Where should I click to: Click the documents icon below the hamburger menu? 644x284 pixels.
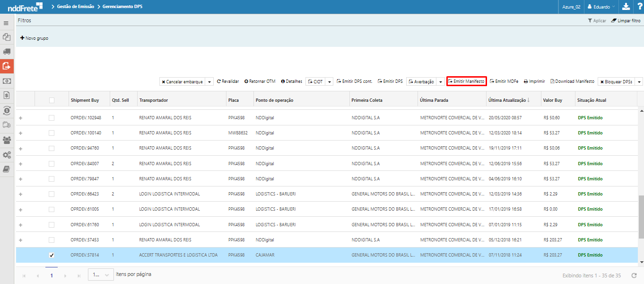(x=7, y=37)
